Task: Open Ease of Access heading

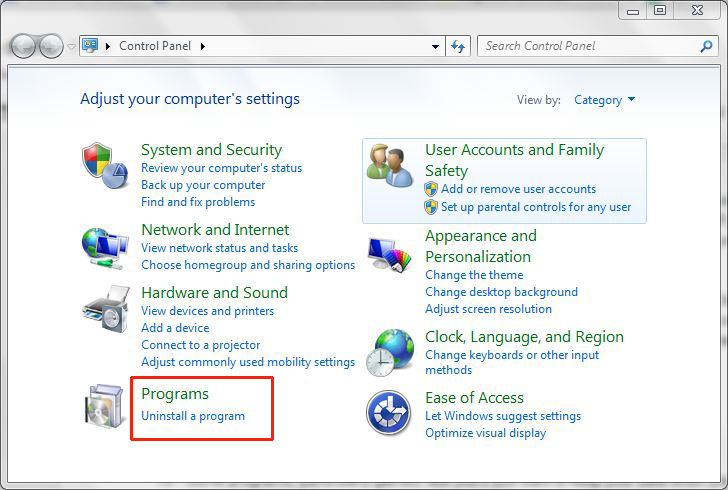Action: point(474,398)
